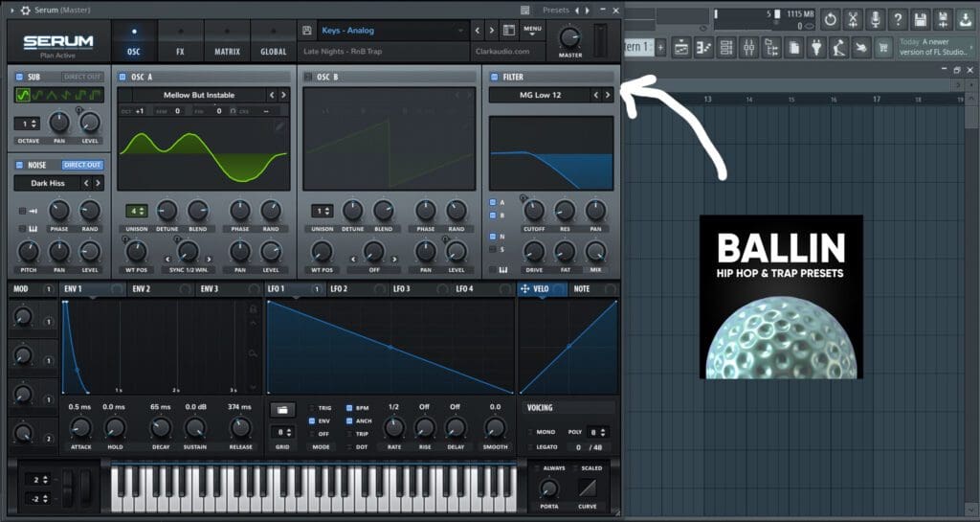Open the MG Low 12 filter type selector

click(540, 95)
